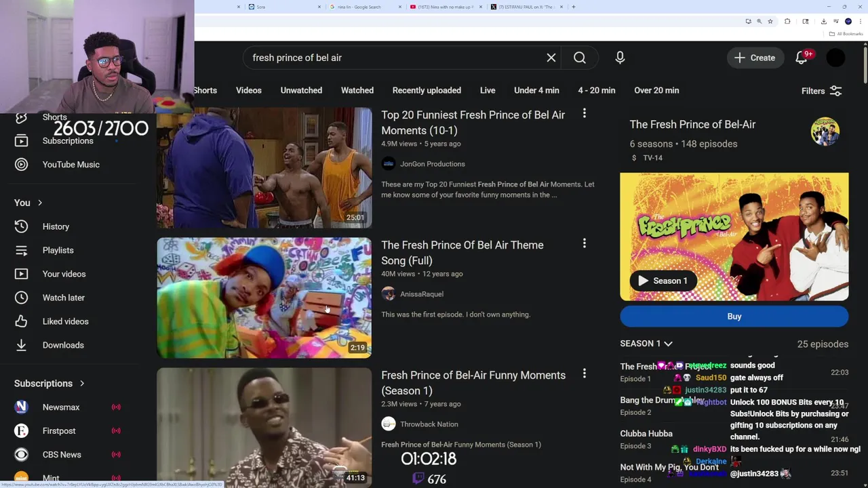This screenshot has width=868, height=488.
Task: Expand the Subscriptions section chevron
Action: click(82, 384)
